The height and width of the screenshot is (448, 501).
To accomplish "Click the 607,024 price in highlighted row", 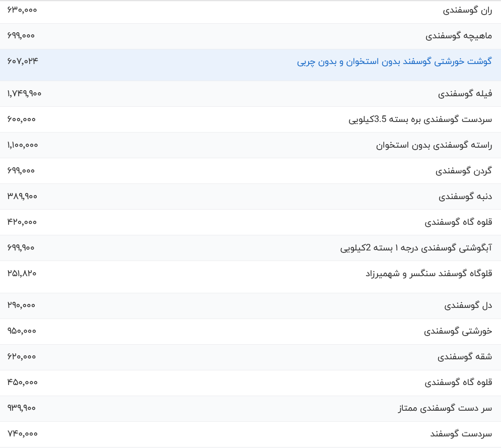I will pos(23,61).
